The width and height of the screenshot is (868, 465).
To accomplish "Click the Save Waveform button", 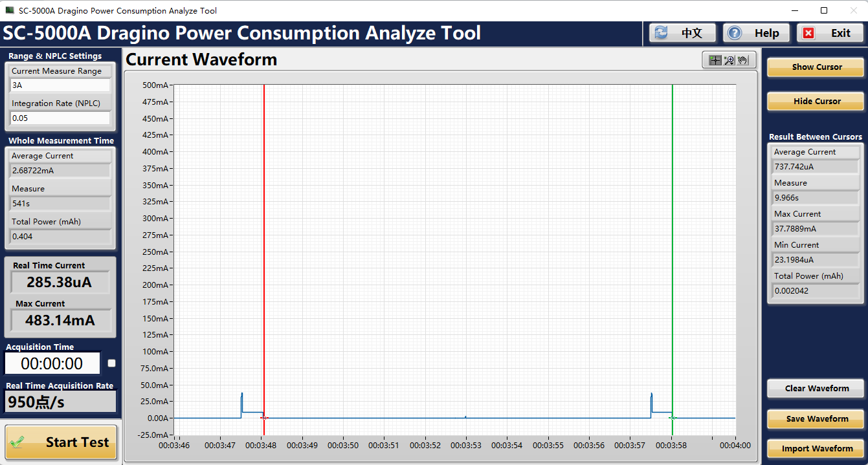I will [816, 419].
